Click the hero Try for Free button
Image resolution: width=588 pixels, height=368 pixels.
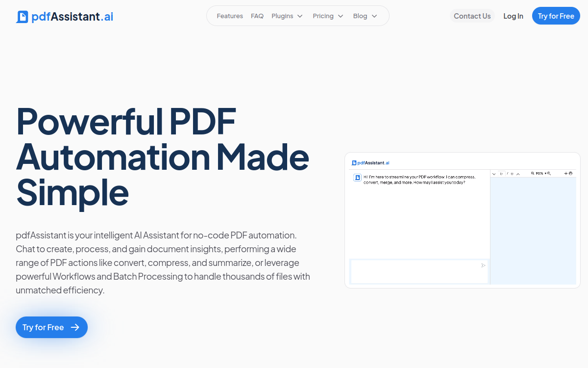pos(51,327)
